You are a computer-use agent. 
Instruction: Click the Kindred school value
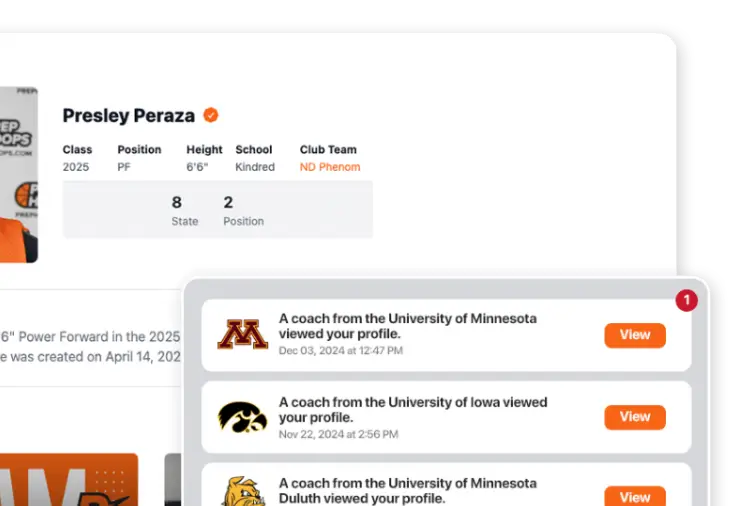point(255,167)
